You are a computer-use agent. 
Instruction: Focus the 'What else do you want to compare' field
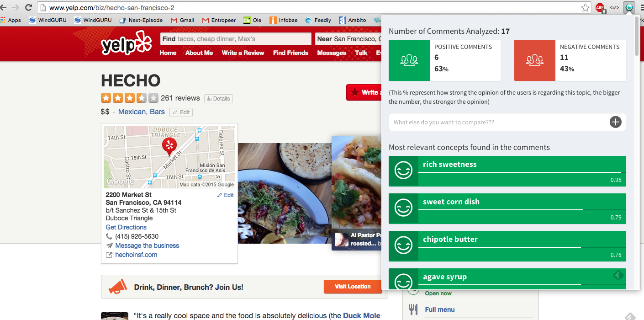pos(500,122)
